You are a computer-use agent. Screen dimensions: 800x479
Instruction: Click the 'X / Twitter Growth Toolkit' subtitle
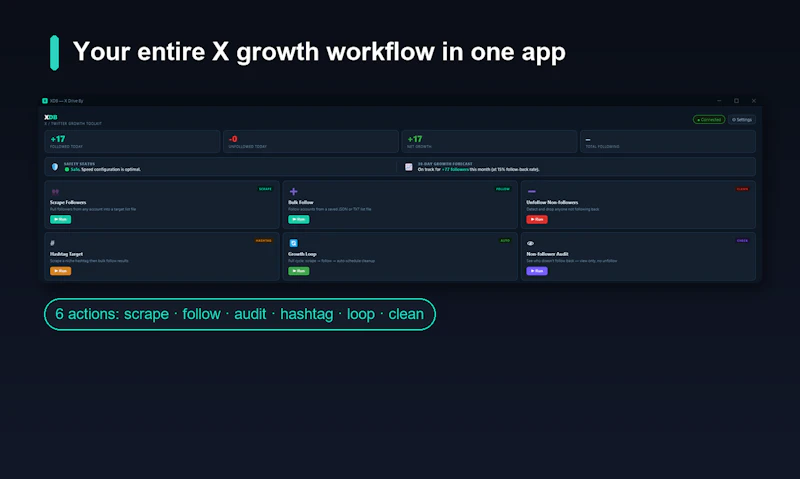coord(73,123)
